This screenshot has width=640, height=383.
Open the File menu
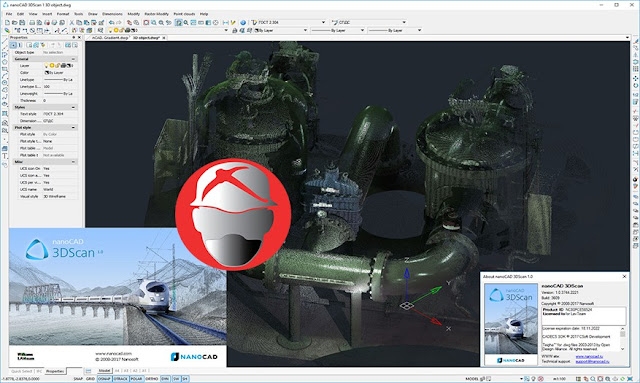pos(9,14)
